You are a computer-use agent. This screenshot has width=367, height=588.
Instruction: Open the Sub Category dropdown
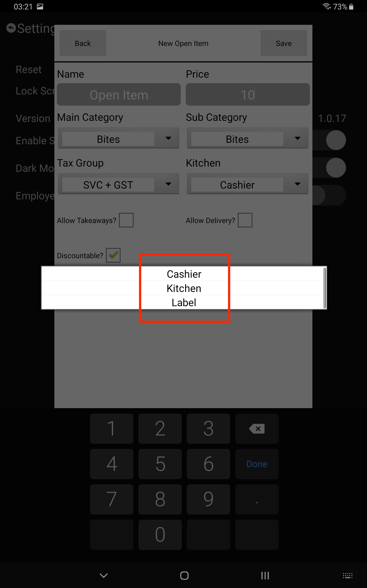pyautogui.click(x=247, y=138)
